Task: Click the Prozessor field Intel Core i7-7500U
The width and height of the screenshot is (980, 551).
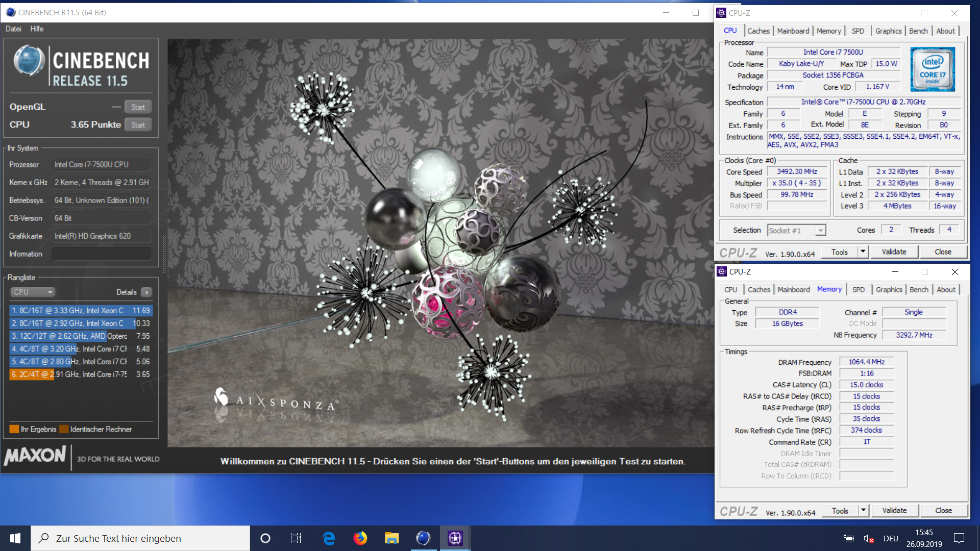Action: pyautogui.click(x=101, y=165)
